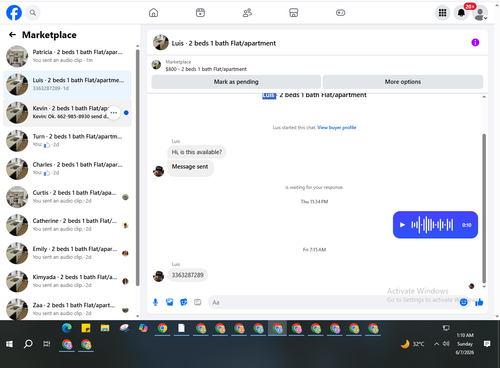This screenshot has height=368, width=500.
Task: Open File Explorer from taskbar
Action: click(x=105, y=328)
